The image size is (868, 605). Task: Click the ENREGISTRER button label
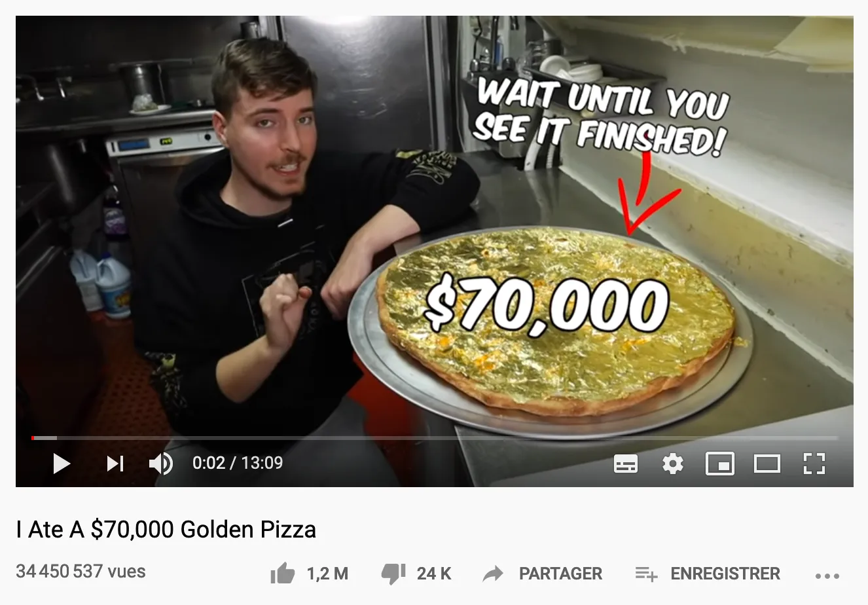[725, 574]
